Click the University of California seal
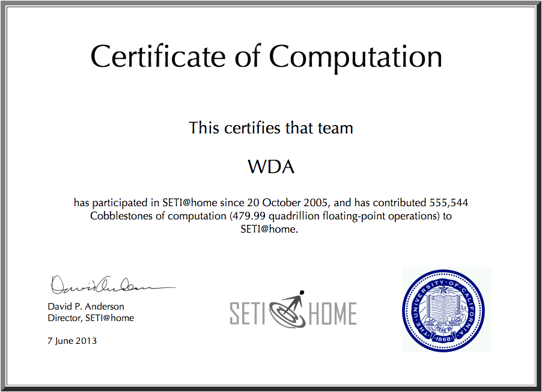 pyautogui.click(x=446, y=310)
